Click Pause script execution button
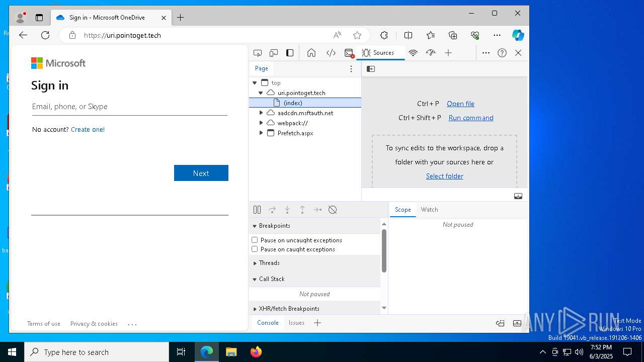The height and width of the screenshot is (362, 644). click(x=257, y=210)
